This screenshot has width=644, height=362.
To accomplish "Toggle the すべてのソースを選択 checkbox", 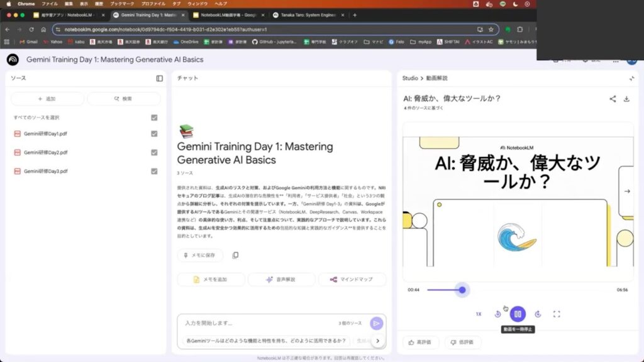I will point(154,118).
